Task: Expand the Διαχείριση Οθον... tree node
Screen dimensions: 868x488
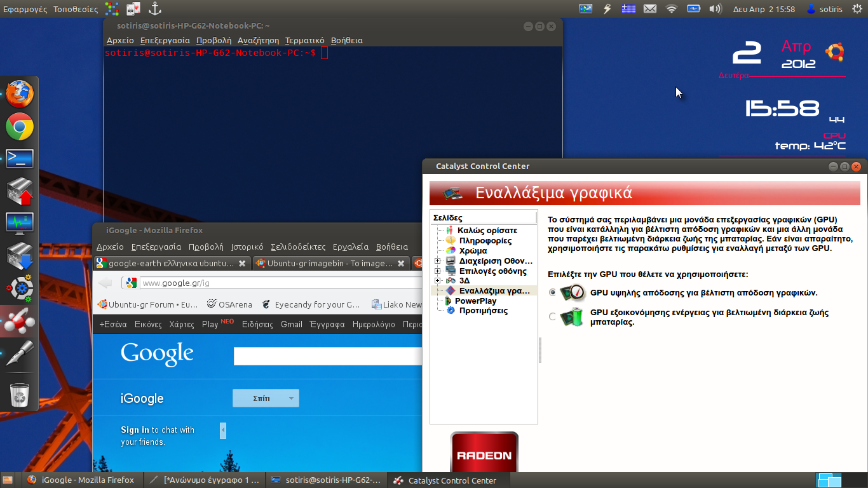Action: tap(438, 261)
